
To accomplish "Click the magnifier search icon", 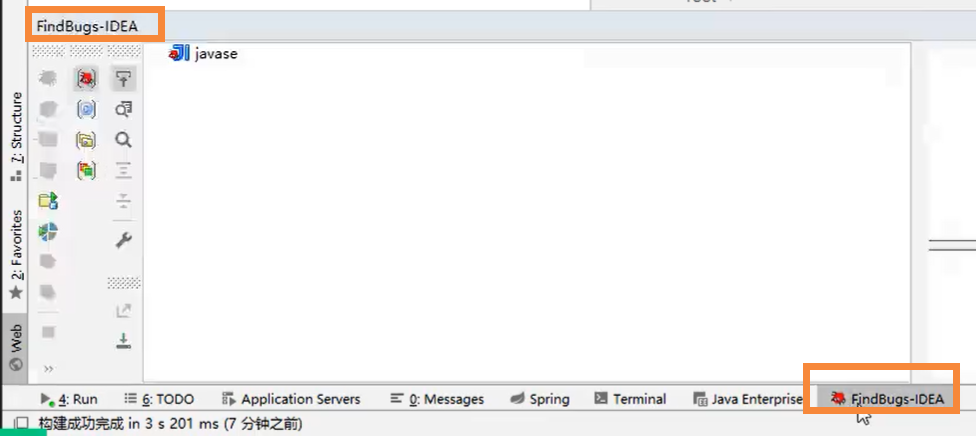I will click(123, 140).
